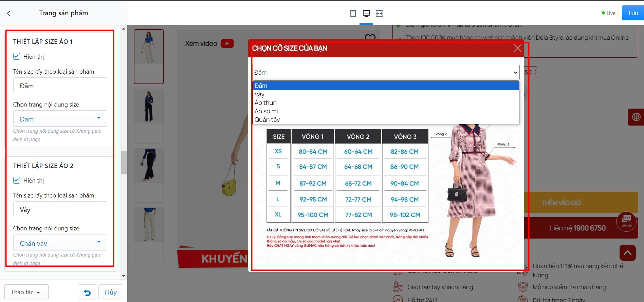This screenshot has height=302, width=644.
Task: Click the XS row label in size chart
Action: point(278,151)
